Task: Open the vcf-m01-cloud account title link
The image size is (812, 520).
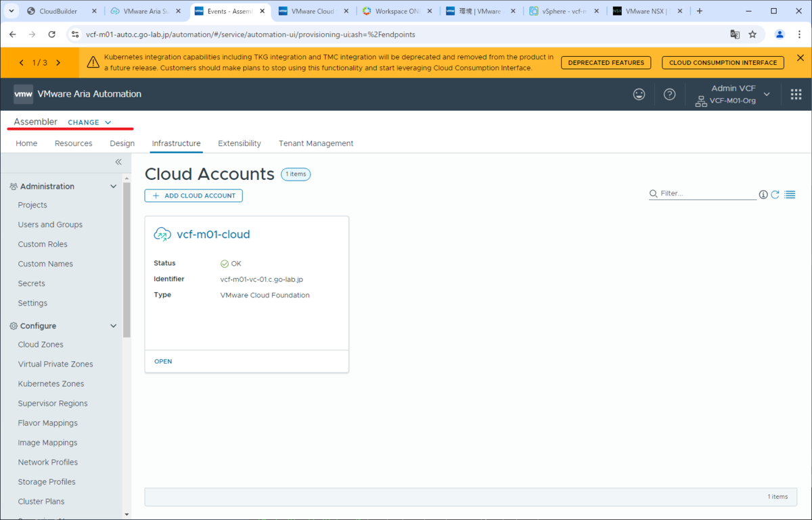Action: point(213,235)
